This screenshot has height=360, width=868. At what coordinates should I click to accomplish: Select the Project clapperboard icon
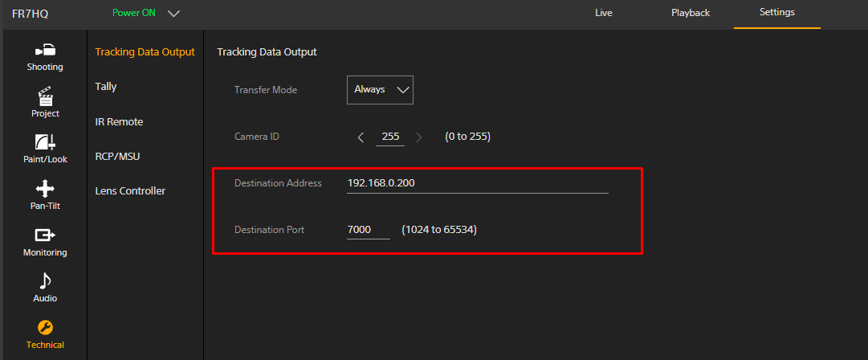(45, 96)
